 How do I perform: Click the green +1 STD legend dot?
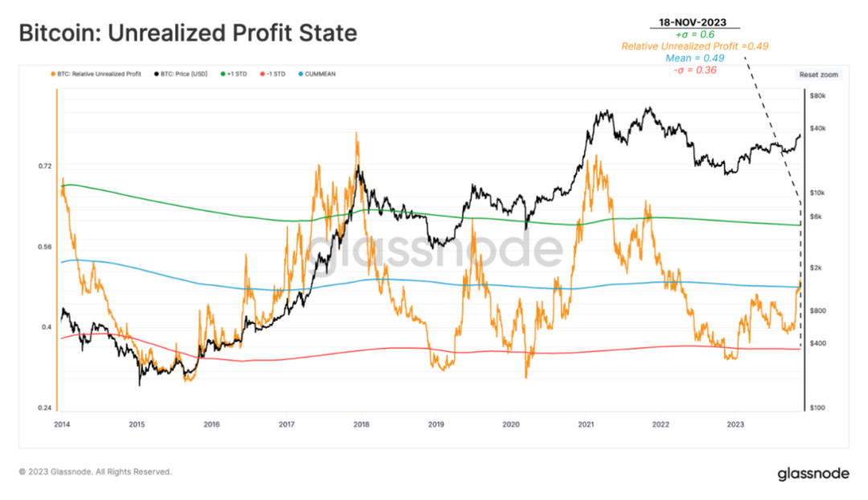223,74
